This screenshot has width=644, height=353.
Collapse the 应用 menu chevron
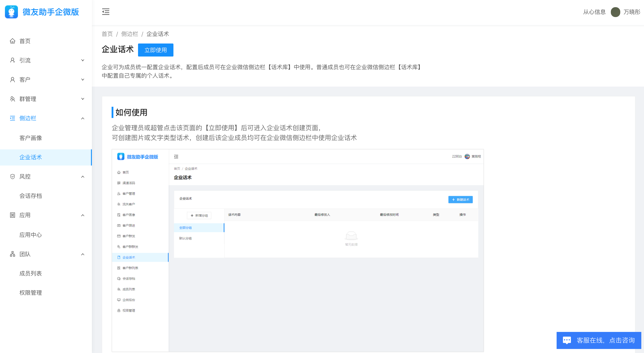[x=83, y=215]
